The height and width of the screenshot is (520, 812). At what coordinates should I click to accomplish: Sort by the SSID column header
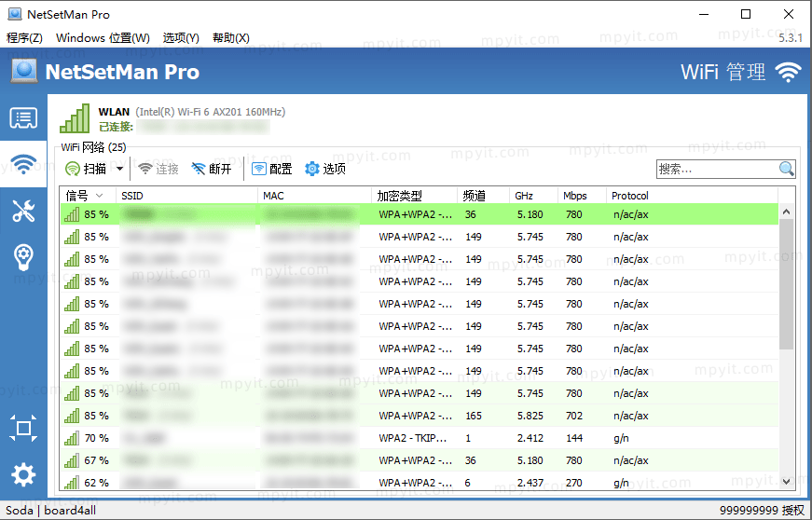pyautogui.click(x=187, y=196)
